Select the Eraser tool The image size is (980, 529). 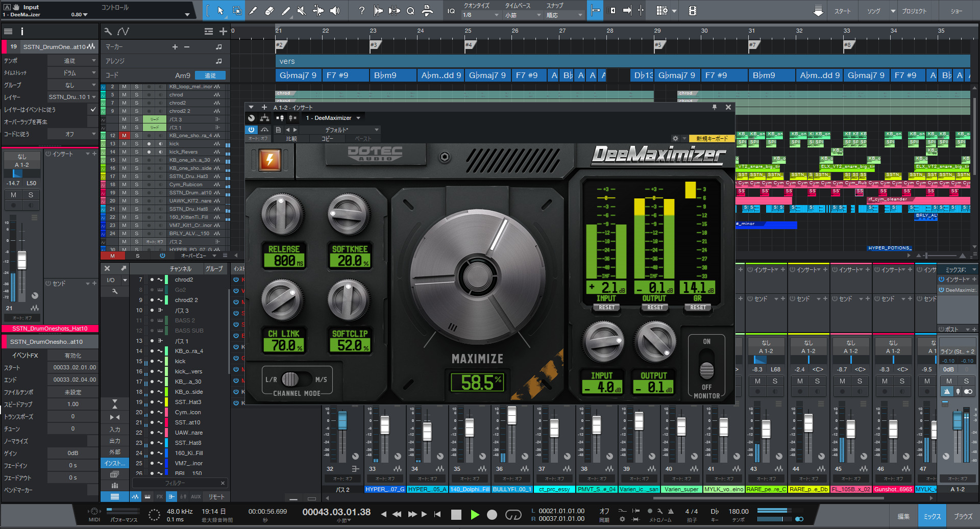tap(270, 11)
